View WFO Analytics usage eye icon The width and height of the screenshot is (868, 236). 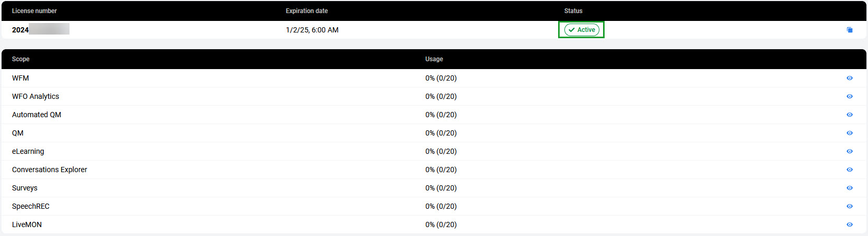coord(850,96)
